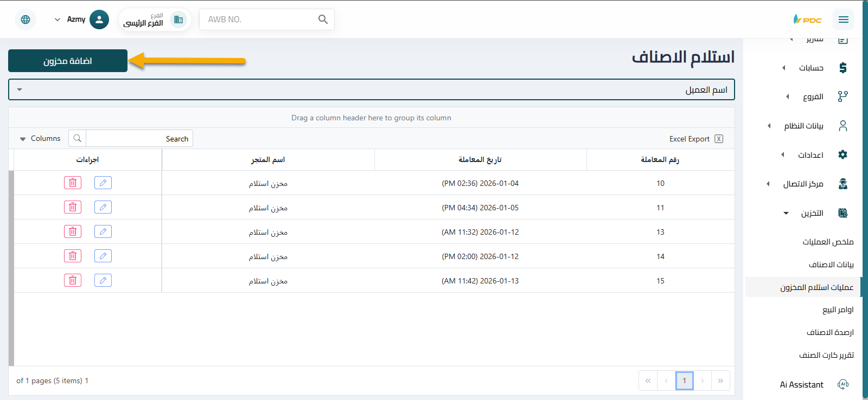The height and width of the screenshot is (400, 868).
Task: Click the grid search magnifier icon
Action: (x=78, y=138)
